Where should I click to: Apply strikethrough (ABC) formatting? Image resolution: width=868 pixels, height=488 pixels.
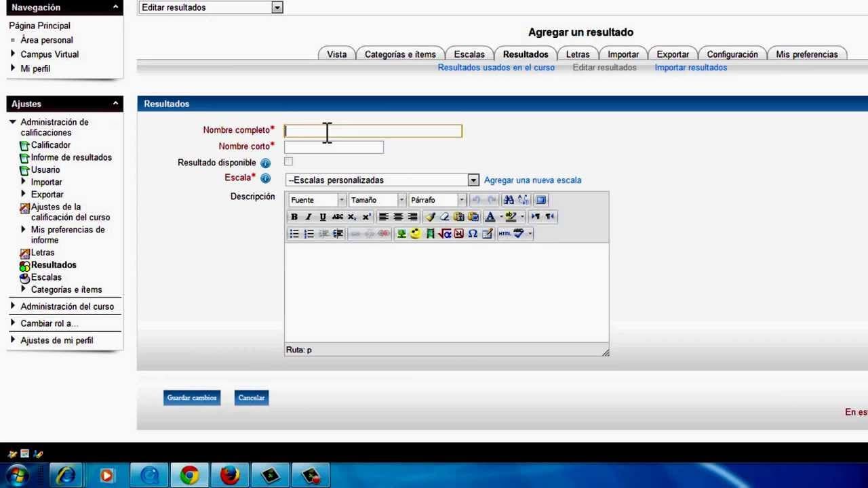click(x=338, y=217)
